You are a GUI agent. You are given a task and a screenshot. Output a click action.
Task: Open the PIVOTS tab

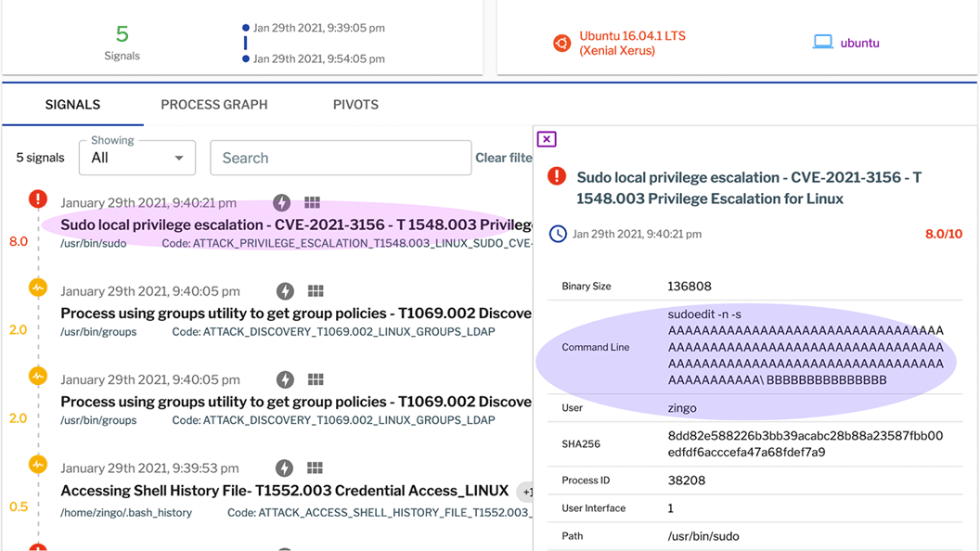355,105
